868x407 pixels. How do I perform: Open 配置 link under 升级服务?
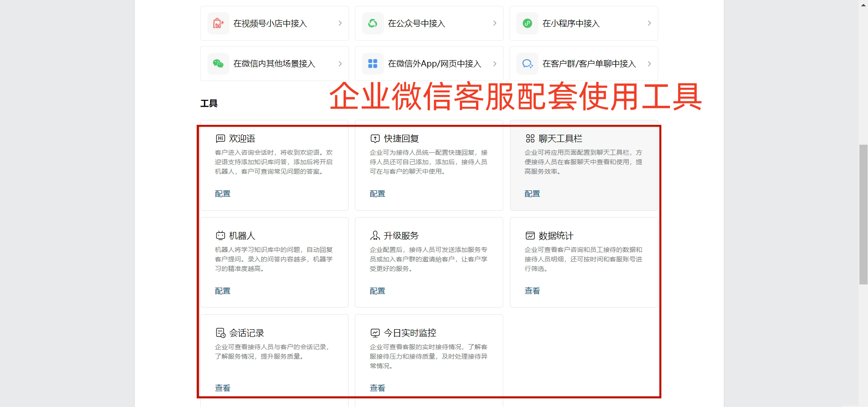coord(377,291)
